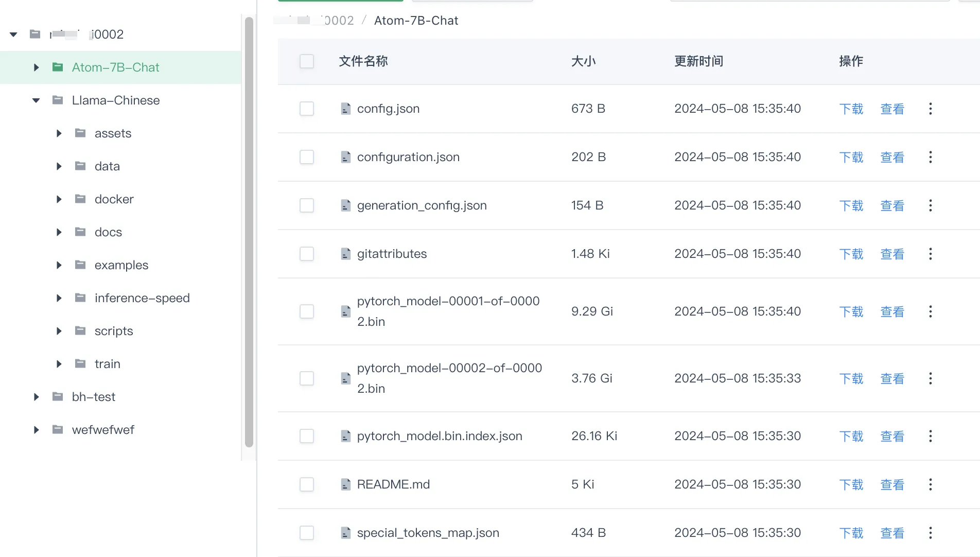The height and width of the screenshot is (557, 980).
Task: Click the Llama-Chinese folder icon
Action: [x=58, y=100]
